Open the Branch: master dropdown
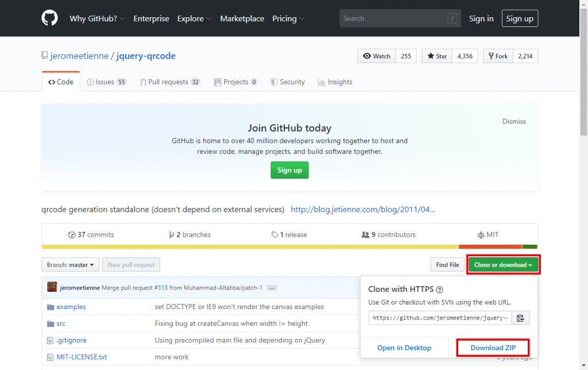 tap(69, 265)
